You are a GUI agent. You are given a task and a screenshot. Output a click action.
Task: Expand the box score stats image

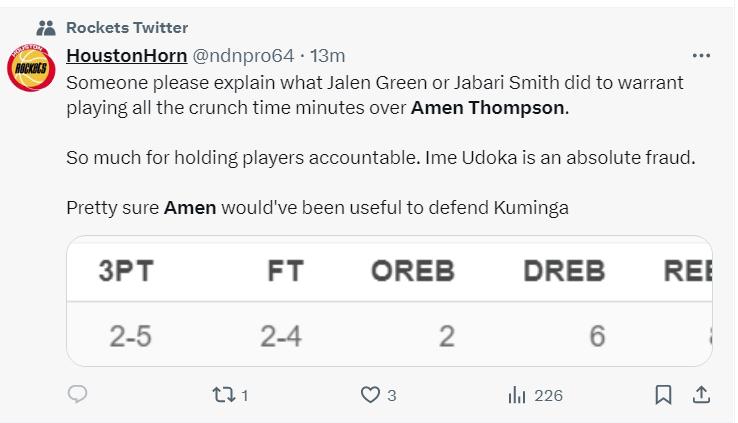[389, 301]
